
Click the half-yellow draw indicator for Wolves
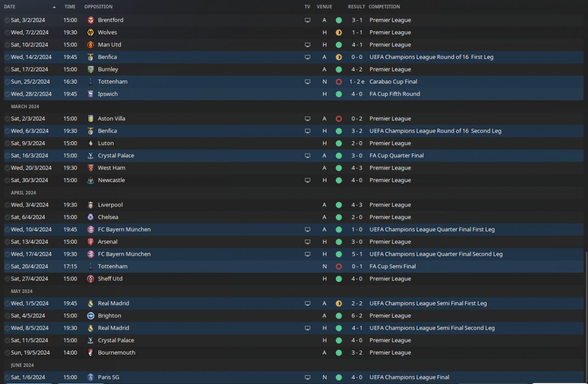(339, 33)
